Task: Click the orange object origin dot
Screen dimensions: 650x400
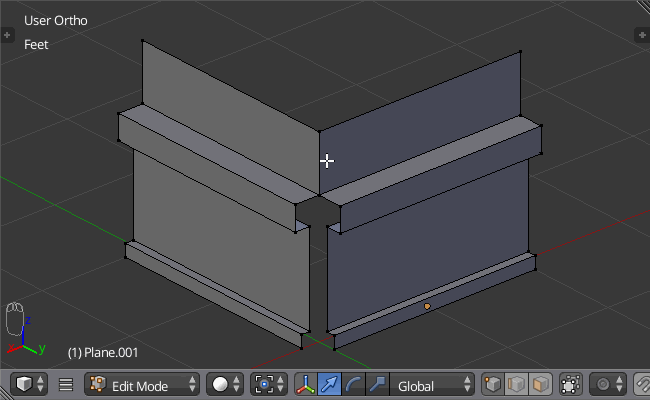Action: (x=427, y=306)
